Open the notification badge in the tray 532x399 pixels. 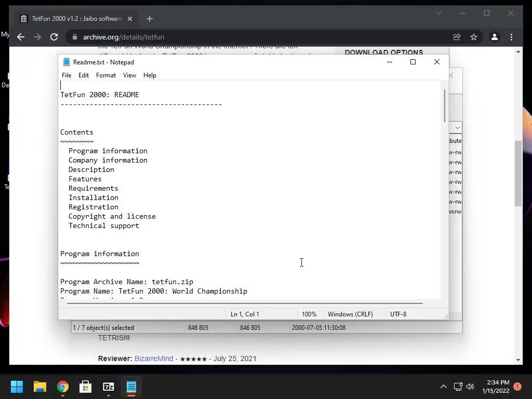coord(517,387)
